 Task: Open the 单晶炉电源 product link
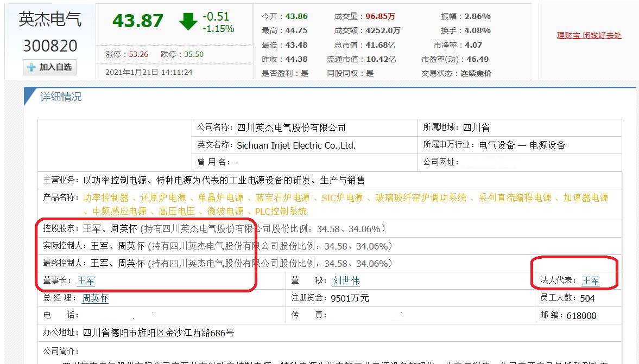pos(220,198)
